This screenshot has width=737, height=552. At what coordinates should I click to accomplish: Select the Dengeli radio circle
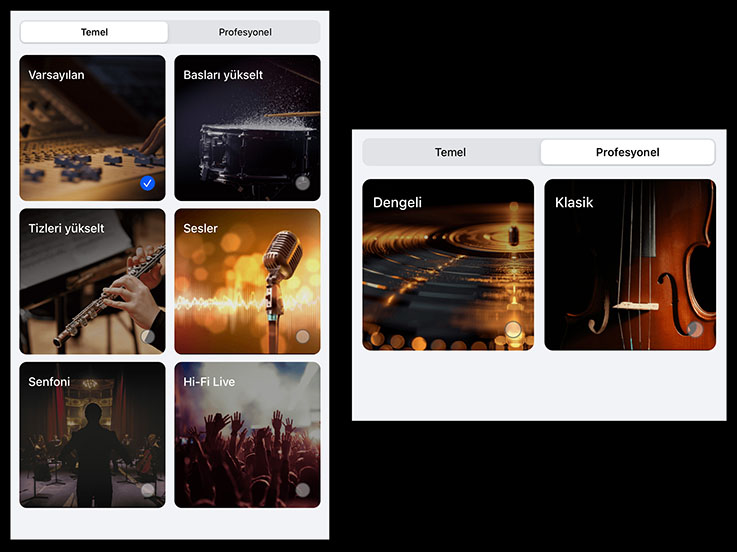tap(513, 329)
